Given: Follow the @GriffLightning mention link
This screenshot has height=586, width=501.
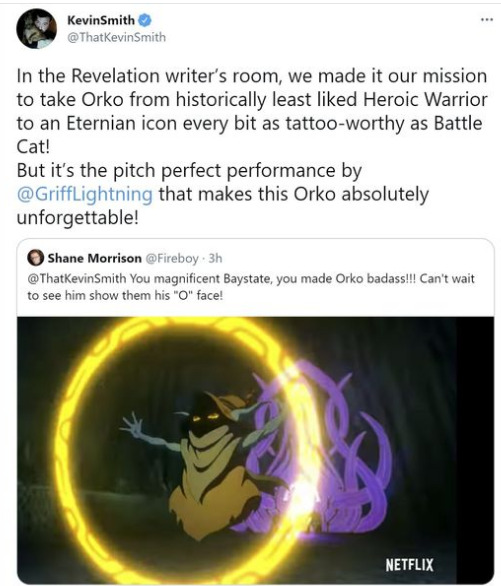Looking at the screenshot, I should (85, 194).
